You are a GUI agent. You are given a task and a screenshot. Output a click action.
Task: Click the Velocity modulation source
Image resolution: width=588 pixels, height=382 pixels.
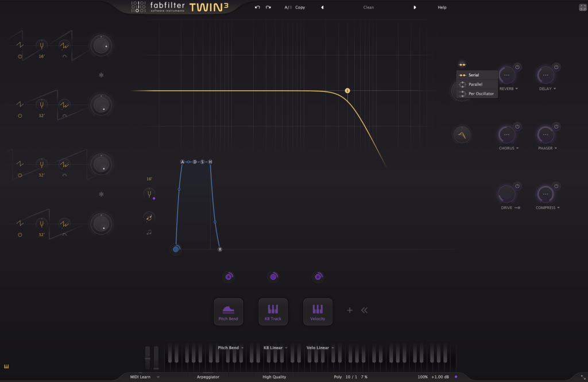[x=318, y=312]
